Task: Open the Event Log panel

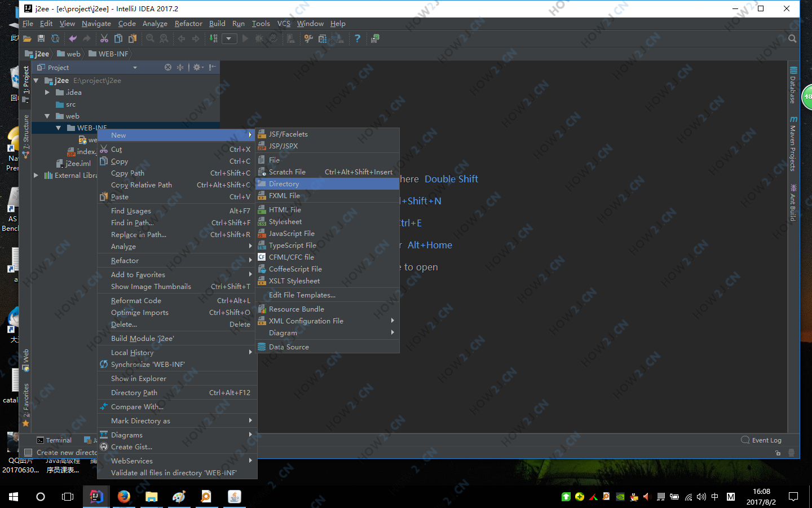Action: pyautogui.click(x=761, y=440)
